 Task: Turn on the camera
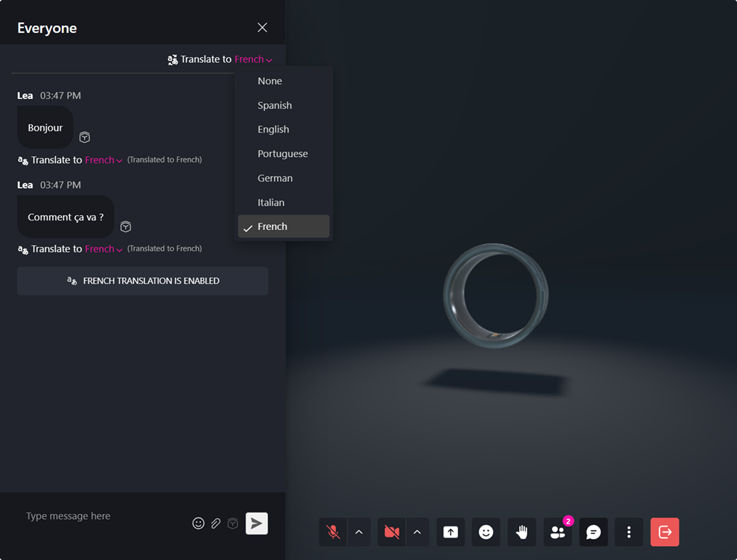pos(392,532)
